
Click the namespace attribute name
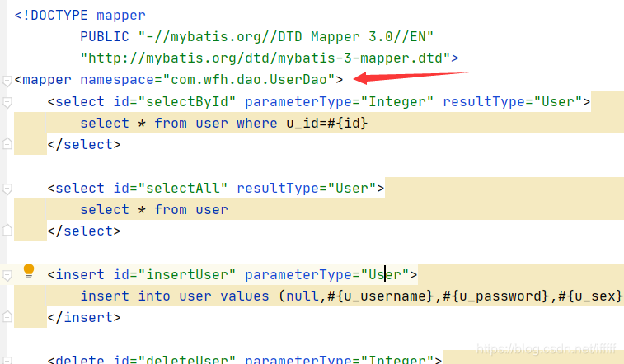pos(117,80)
